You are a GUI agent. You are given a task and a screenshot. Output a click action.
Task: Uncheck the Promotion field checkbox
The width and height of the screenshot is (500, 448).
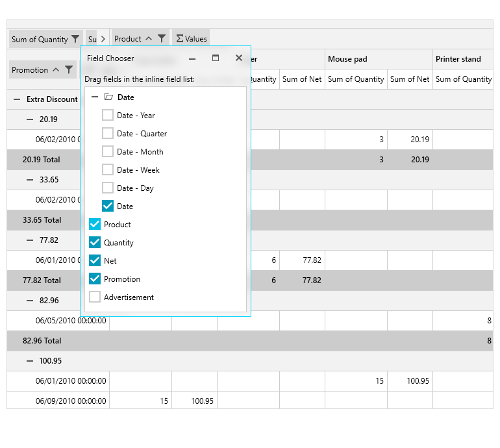(x=95, y=279)
